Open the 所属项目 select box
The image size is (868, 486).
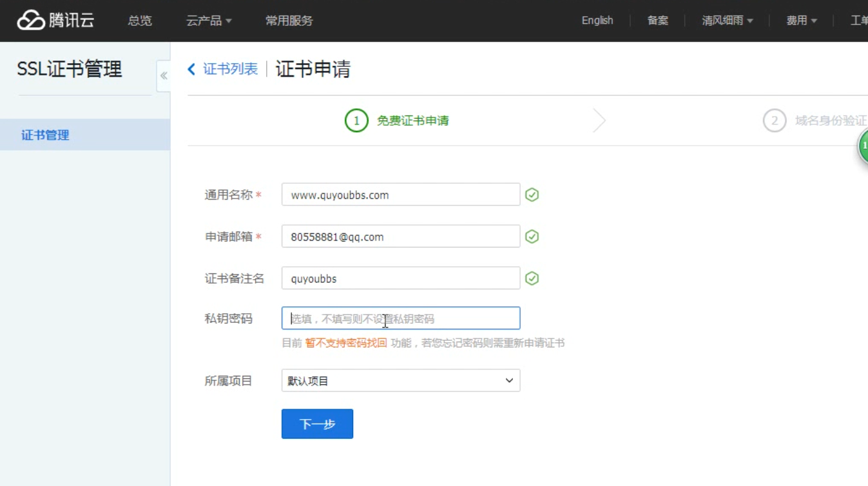(x=400, y=381)
